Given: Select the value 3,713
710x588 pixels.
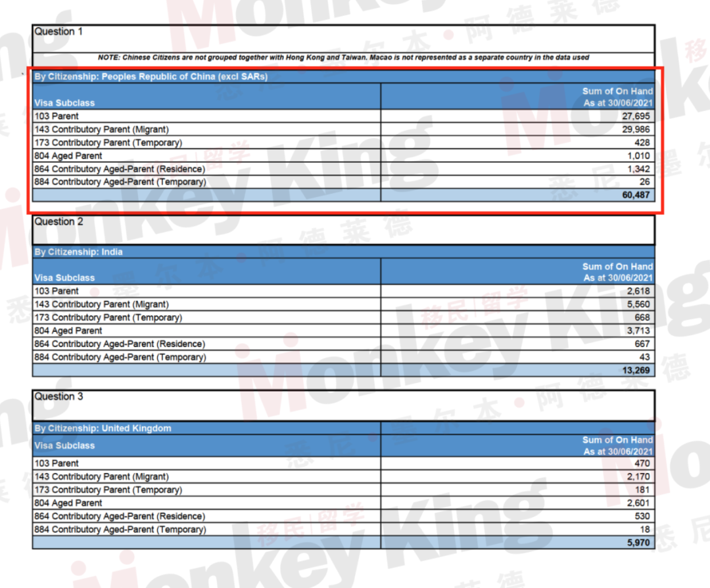Looking at the screenshot, I should 638,330.
